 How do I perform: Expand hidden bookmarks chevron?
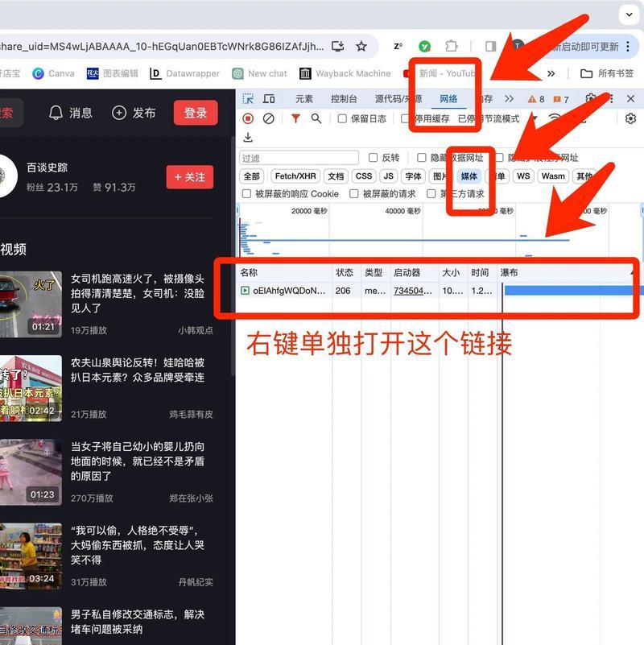coord(551,73)
